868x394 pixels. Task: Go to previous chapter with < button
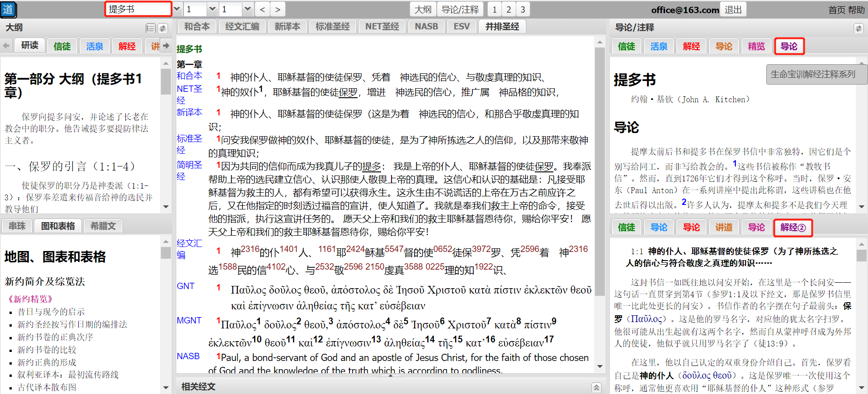coord(262,9)
